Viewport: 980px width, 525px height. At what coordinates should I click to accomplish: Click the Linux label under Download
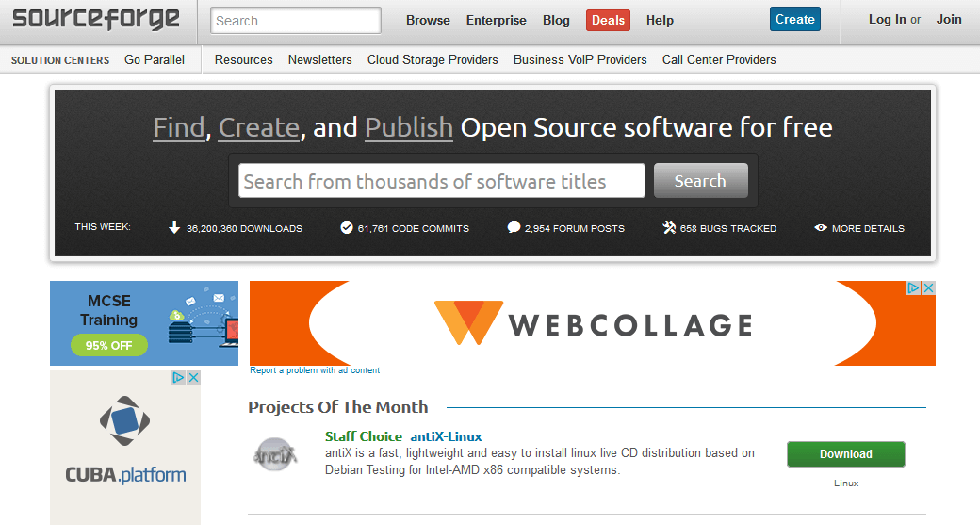click(846, 484)
